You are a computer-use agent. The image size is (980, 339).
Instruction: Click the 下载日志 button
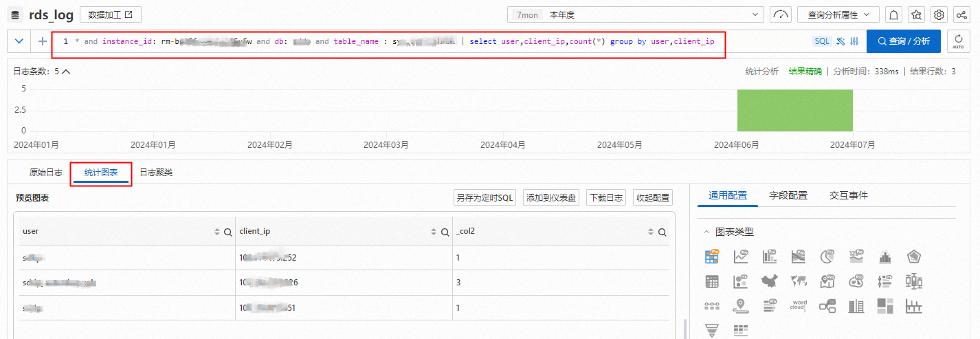pos(606,198)
